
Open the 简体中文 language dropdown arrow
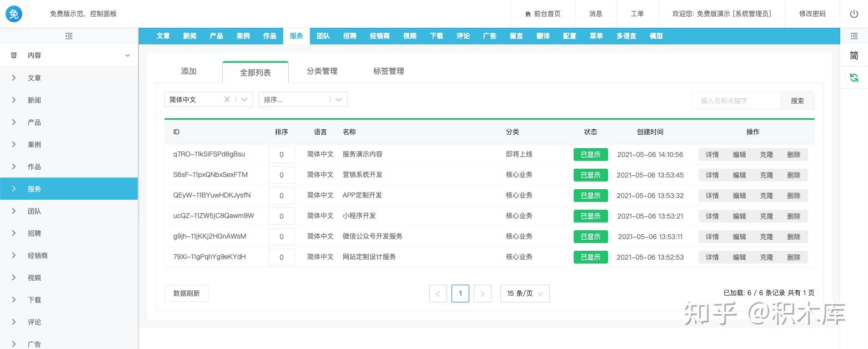pos(244,99)
